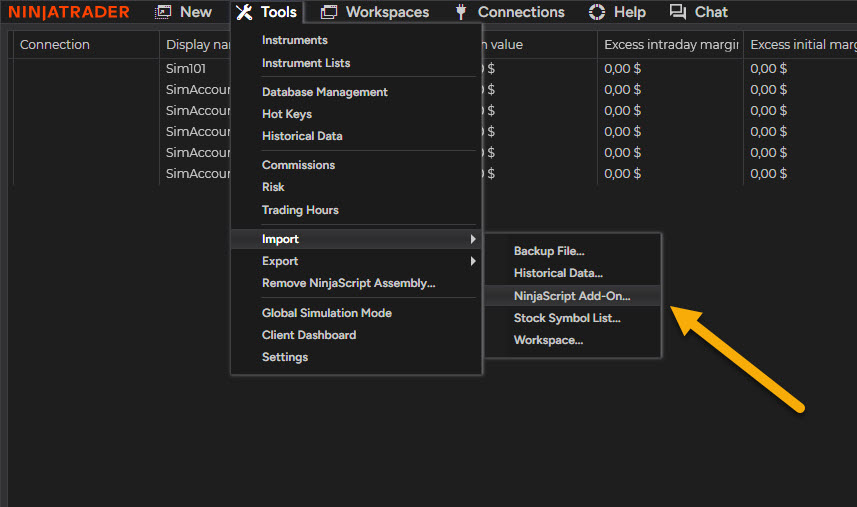Select the Sim101 account row

pos(186,69)
